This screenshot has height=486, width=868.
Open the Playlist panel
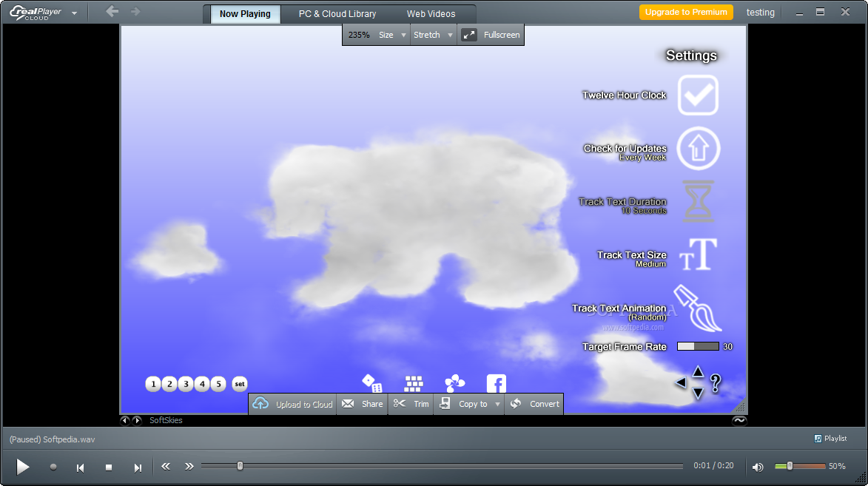830,439
